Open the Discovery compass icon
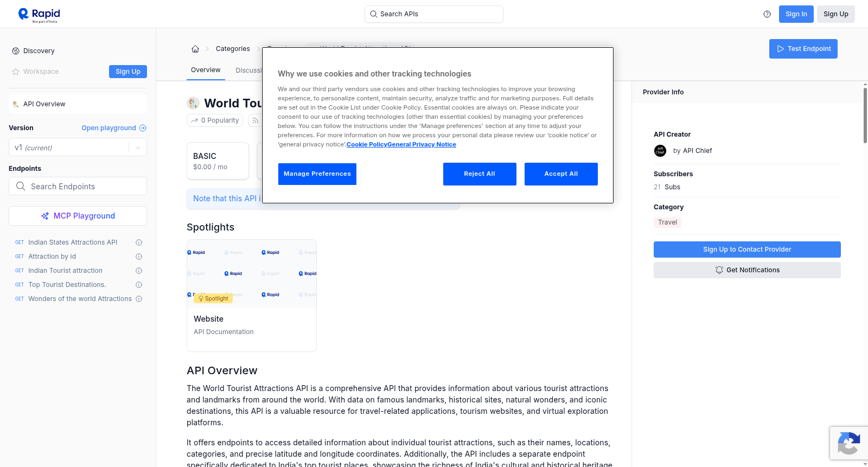The height and width of the screenshot is (467, 868). pyautogui.click(x=16, y=51)
